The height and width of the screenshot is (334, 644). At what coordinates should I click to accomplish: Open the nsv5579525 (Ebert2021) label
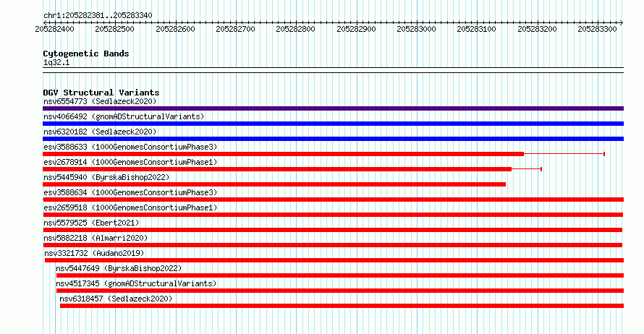click(x=91, y=223)
